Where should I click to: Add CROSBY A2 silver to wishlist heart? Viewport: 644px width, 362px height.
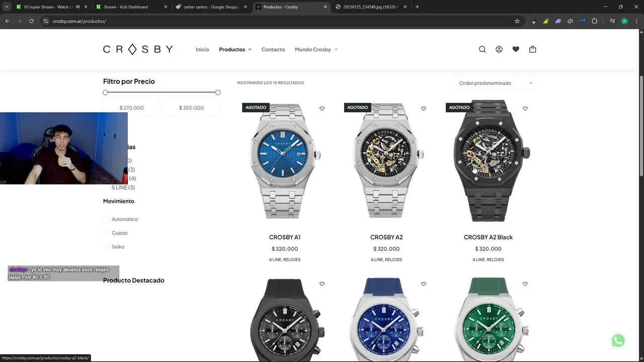[x=424, y=109]
